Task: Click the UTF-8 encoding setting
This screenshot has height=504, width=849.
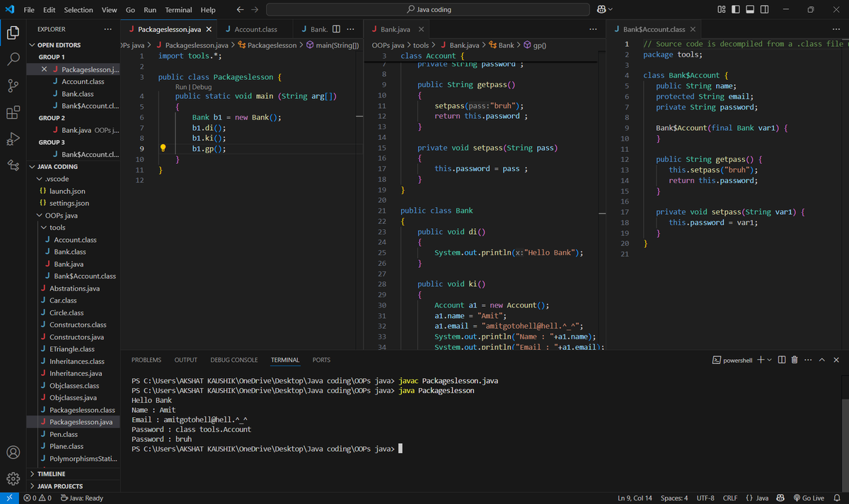Action: (705, 498)
